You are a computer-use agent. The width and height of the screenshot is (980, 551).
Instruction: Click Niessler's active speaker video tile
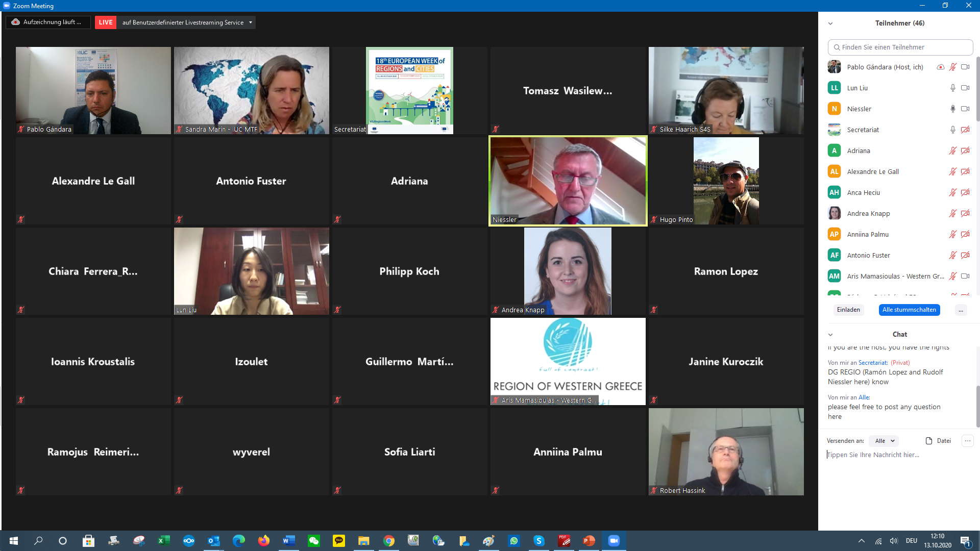click(568, 181)
